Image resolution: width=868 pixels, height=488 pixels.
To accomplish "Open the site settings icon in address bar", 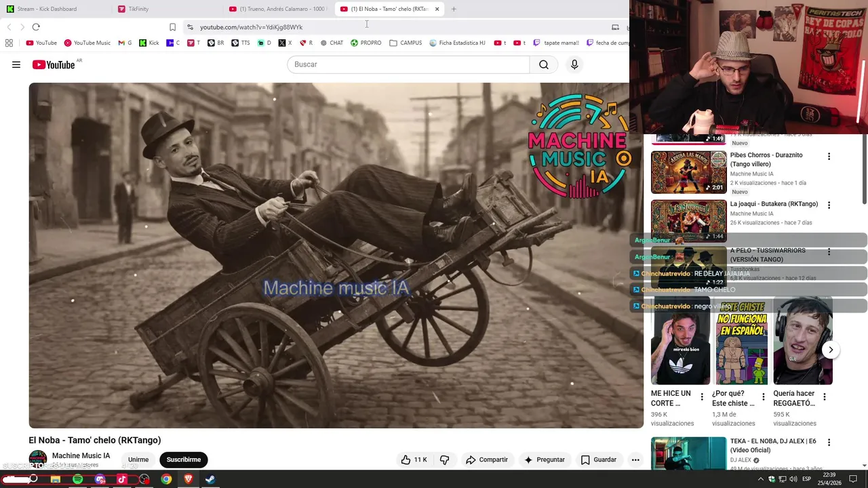I will click(x=190, y=27).
